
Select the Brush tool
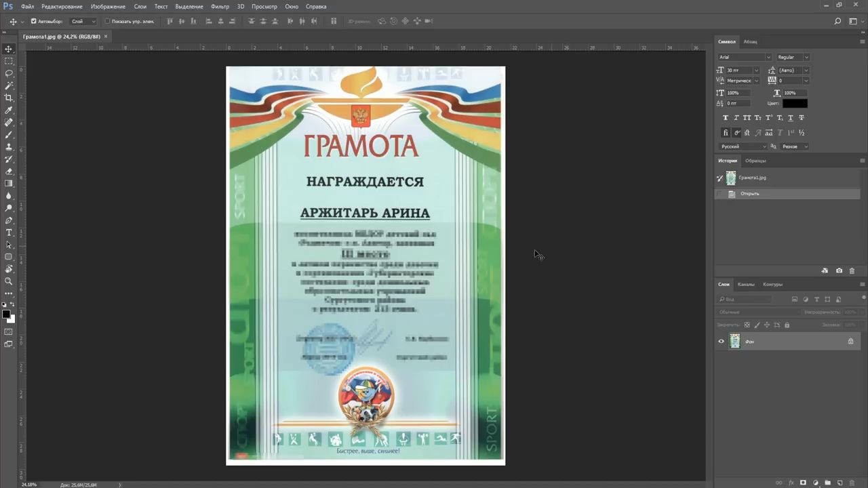[x=9, y=134]
